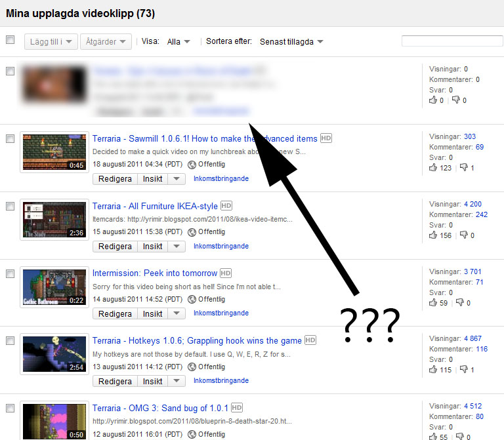Open Inkomstbringande link on Sawmill video

pos(221,178)
